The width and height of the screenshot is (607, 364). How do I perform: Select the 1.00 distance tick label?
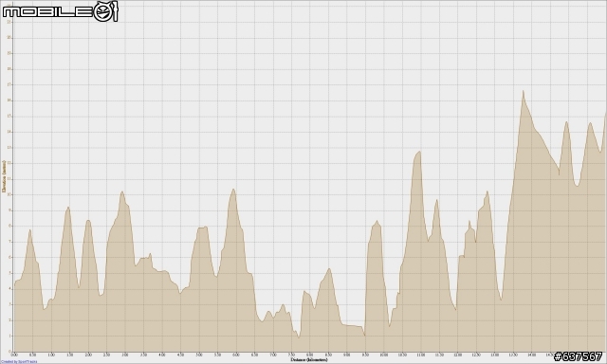(x=51, y=355)
